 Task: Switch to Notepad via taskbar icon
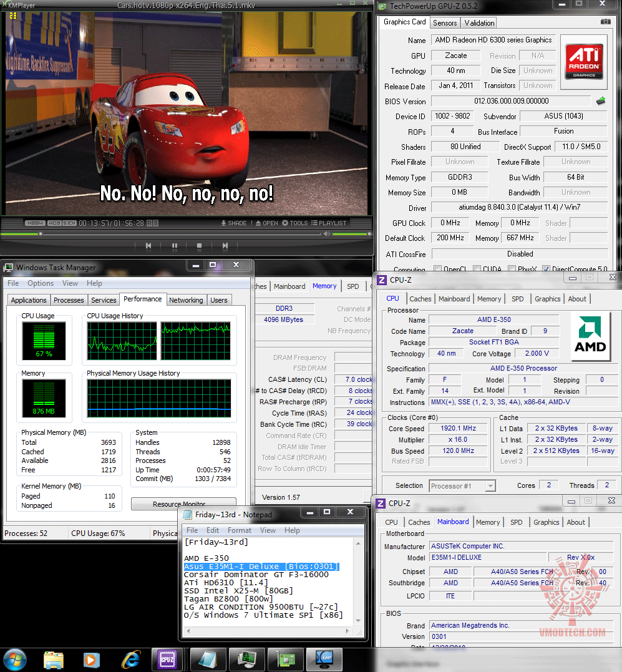point(207,660)
